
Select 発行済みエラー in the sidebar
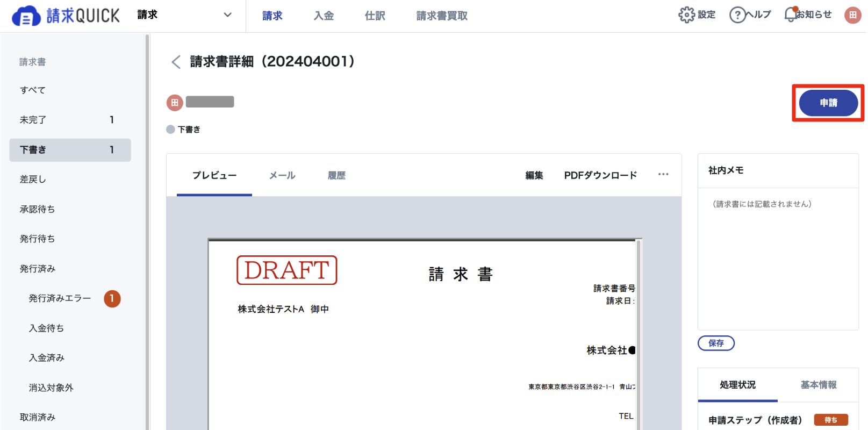click(60, 298)
